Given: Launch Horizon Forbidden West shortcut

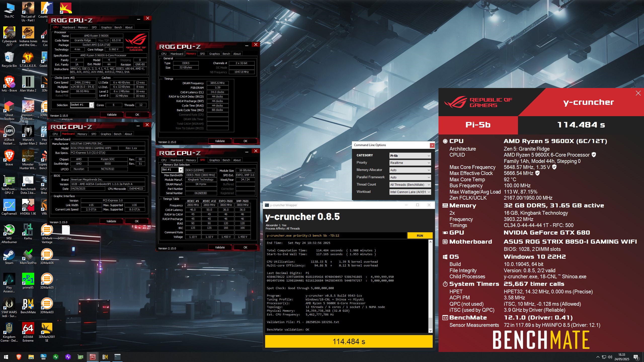Looking at the screenshot, I should (28, 111).
